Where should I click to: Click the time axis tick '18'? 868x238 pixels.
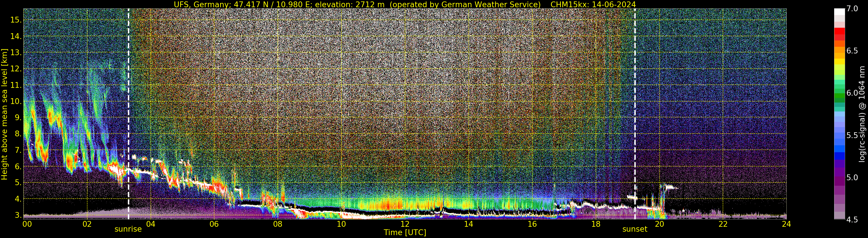[x=596, y=224]
